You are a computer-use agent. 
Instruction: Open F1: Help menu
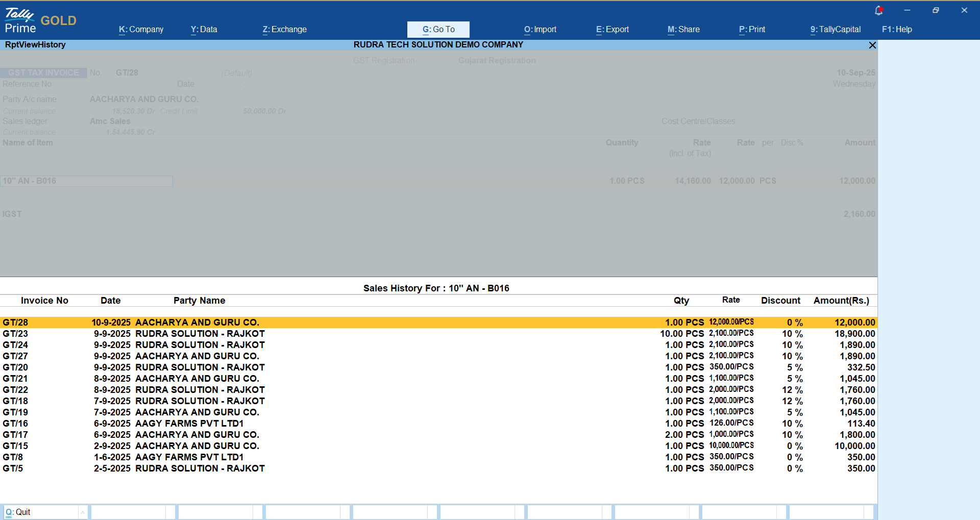click(897, 30)
